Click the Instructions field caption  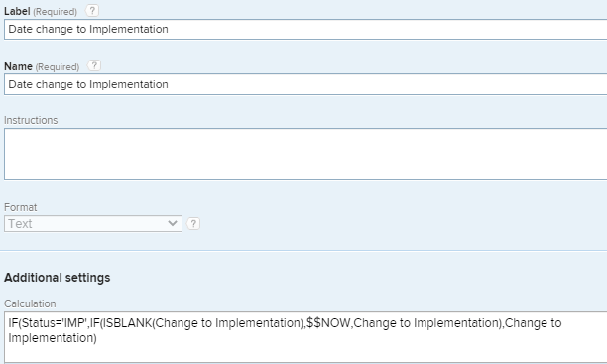click(31, 120)
